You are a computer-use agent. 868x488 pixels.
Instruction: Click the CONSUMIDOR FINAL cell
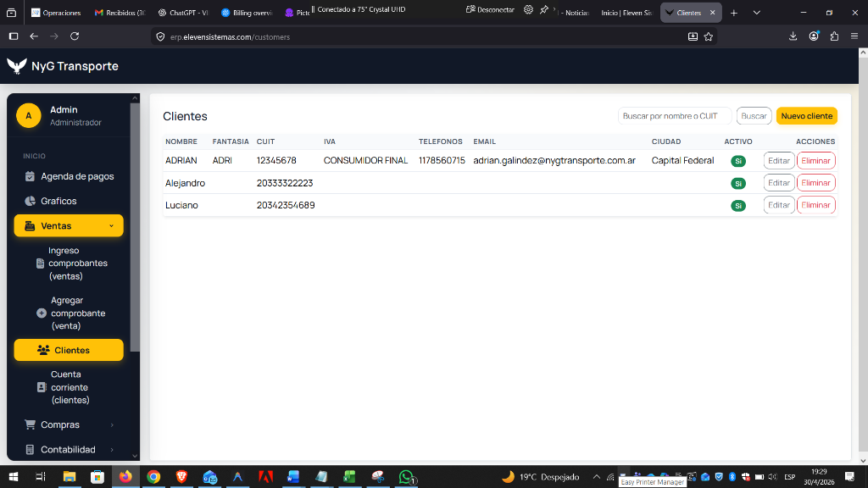coord(365,160)
